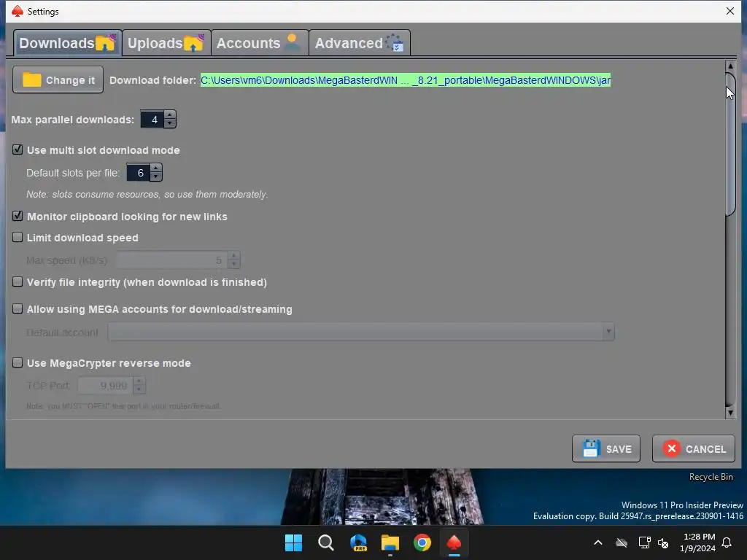This screenshot has height=560, width=747.
Task: Click MegaBasterd icon in taskbar
Action: point(454,542)
